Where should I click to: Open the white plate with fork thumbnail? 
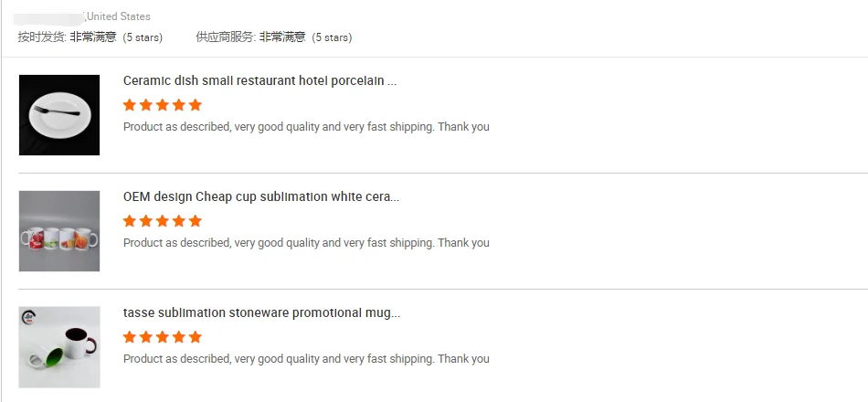[59, 115]
